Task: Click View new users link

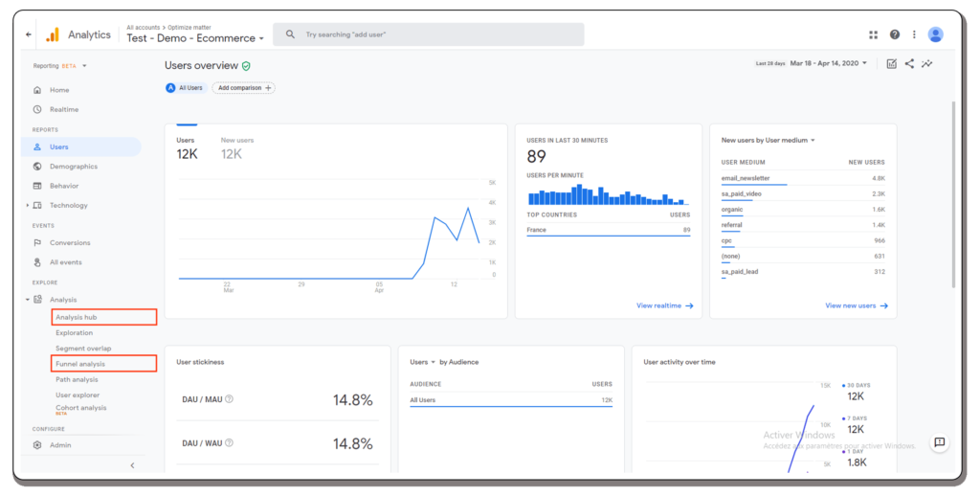Action: [857, 305]
